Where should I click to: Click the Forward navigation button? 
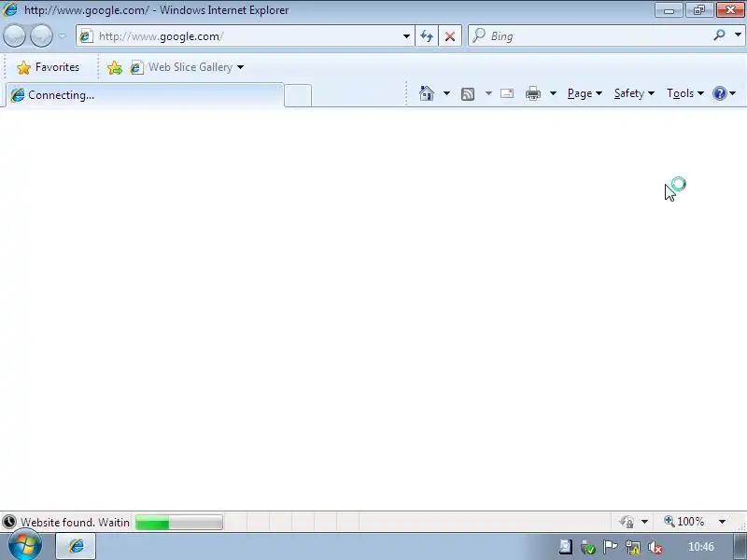pos(41,36)
